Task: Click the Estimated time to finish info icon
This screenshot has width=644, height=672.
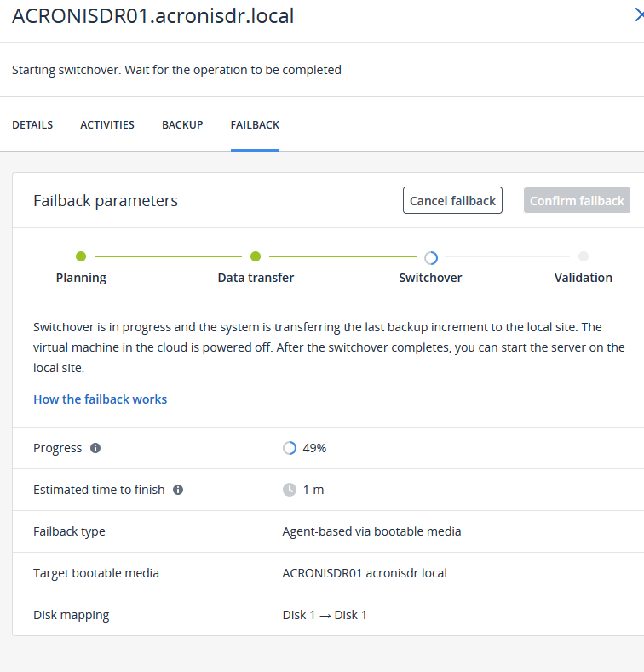Action: (178, 490)
